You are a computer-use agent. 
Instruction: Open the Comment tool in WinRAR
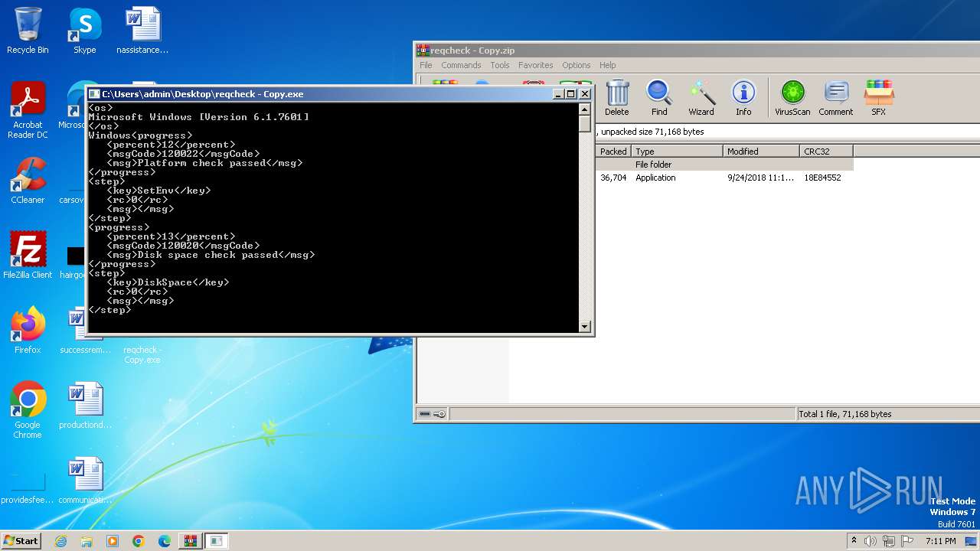[x=835, y=98]
